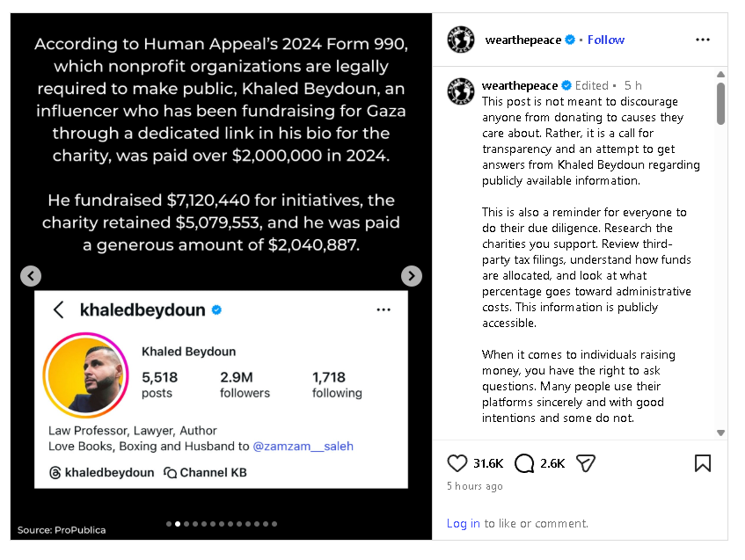Click the verified badge next to wearthepeace header
745x560 pixels.
click(570, 40)
